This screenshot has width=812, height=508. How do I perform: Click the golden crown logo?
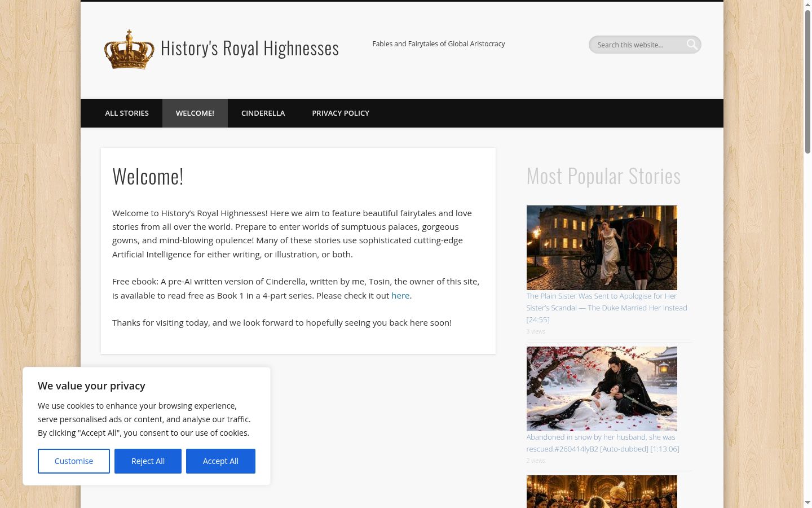(129, 49)
